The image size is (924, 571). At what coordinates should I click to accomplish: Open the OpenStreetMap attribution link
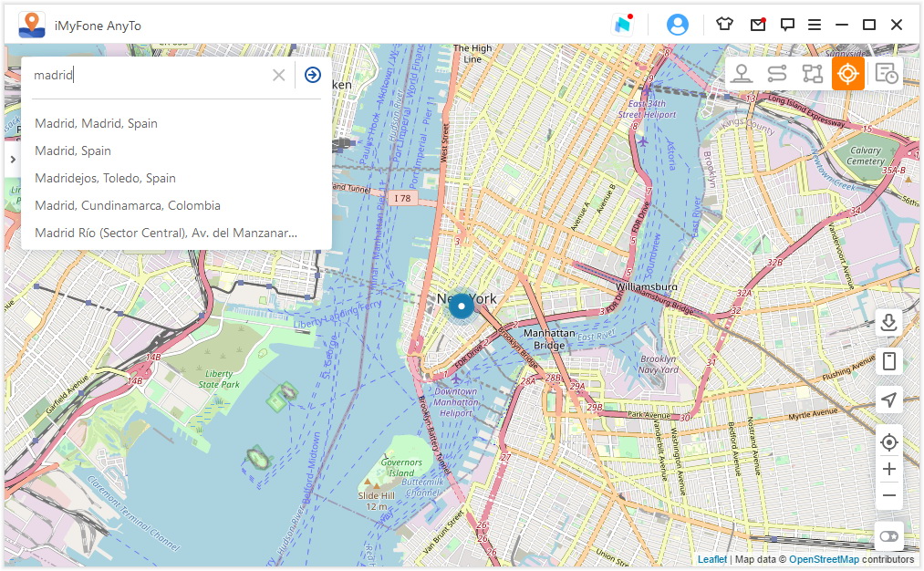pyautogui.click(x=824, y=559)
